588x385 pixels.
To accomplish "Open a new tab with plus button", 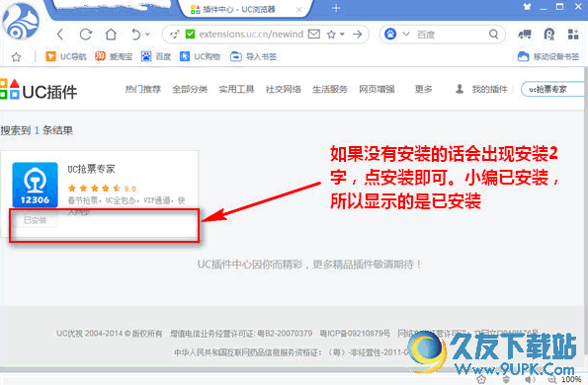I will 336,8.
